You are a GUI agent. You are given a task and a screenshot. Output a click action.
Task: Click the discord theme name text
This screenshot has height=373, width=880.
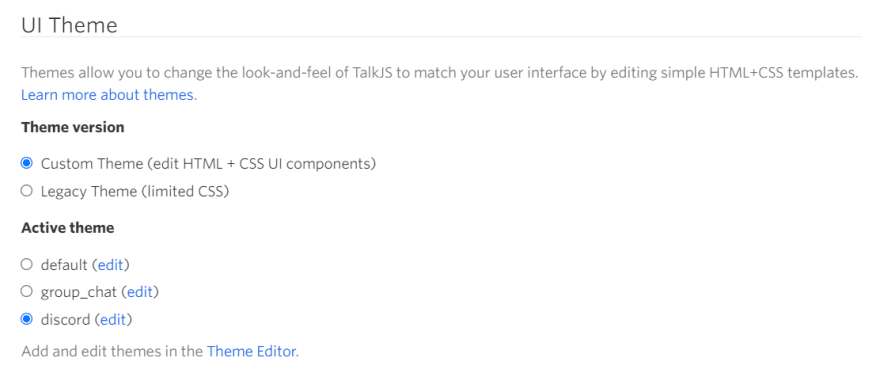(x=66, y=320)
